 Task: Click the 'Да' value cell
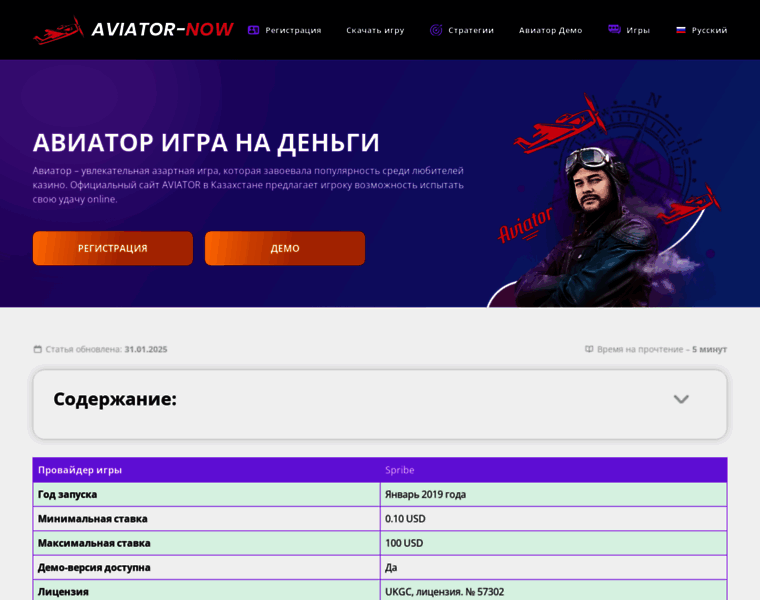554,567
